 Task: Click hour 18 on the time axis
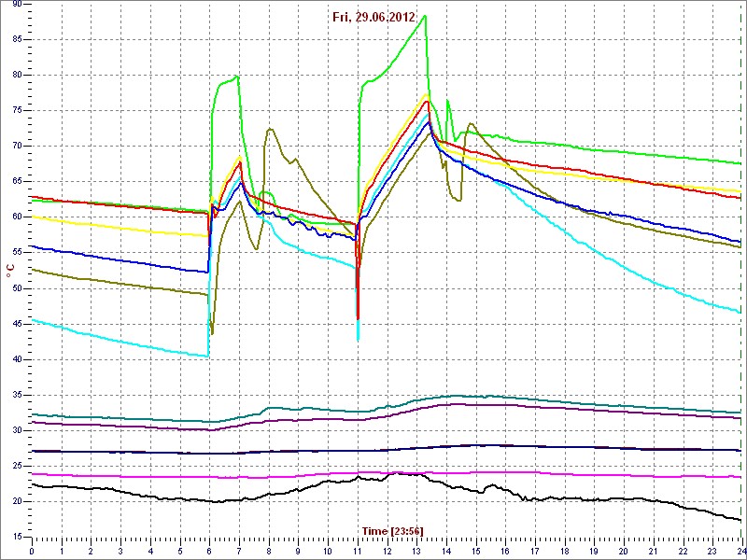click(x=565, y=551)
